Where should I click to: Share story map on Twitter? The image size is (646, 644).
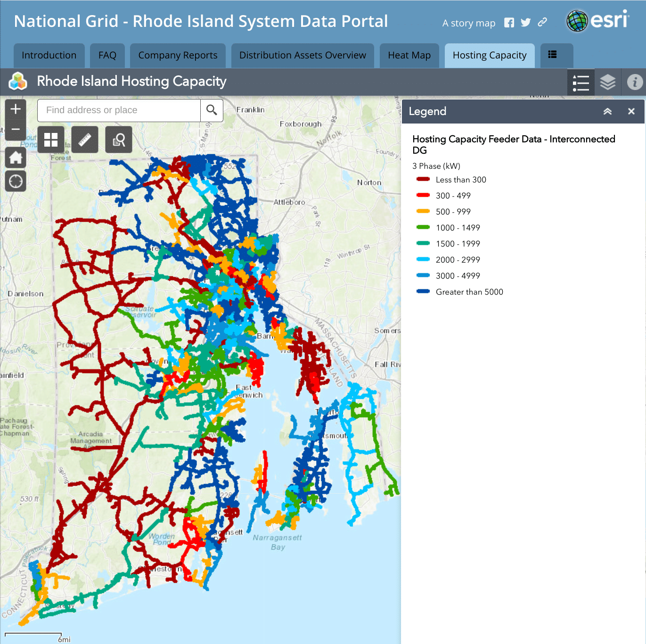526,23
